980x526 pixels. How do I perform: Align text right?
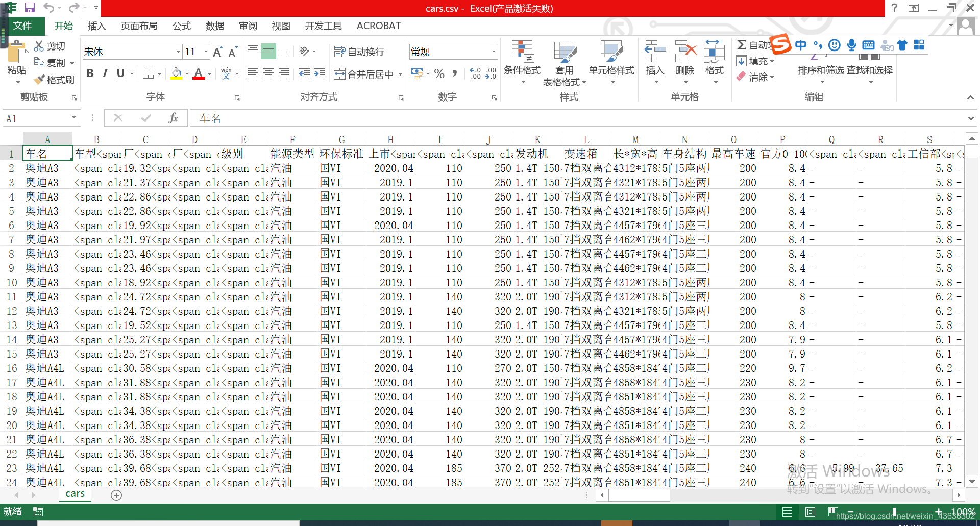284,74
